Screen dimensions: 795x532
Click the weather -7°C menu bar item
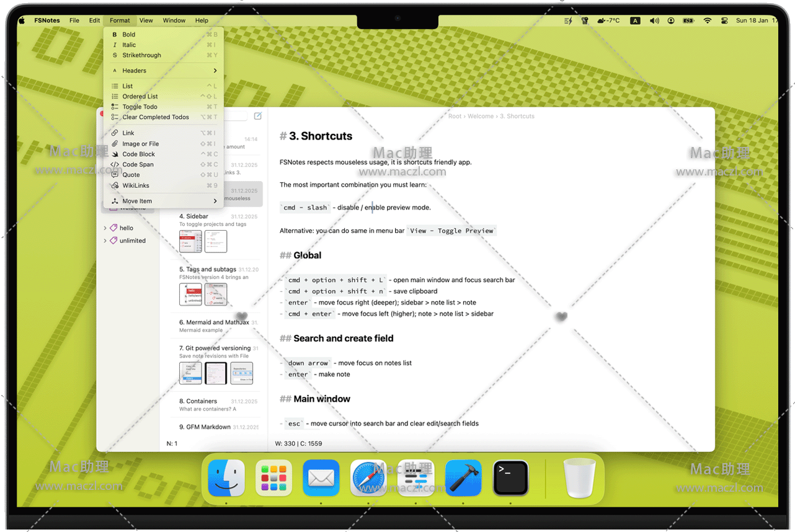608,20
